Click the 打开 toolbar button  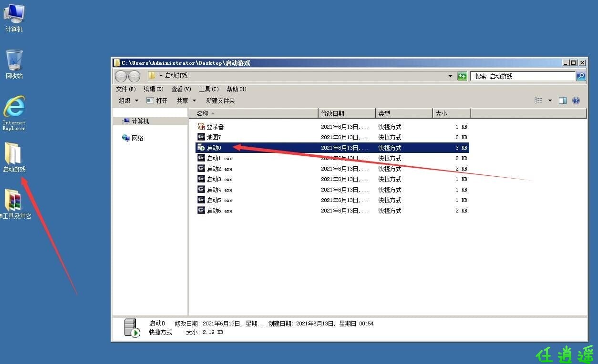(157, 101)
